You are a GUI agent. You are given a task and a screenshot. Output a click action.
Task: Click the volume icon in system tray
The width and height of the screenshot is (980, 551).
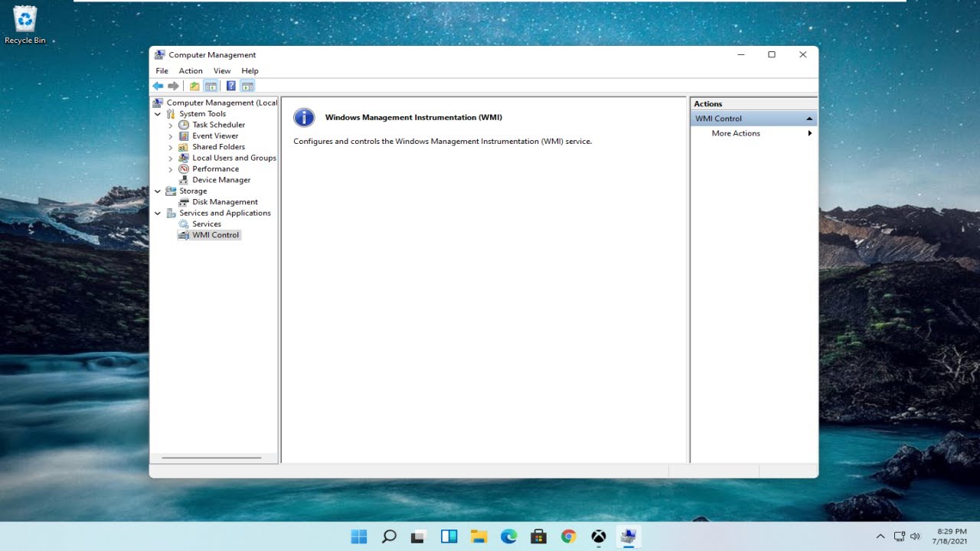[915, 536]
